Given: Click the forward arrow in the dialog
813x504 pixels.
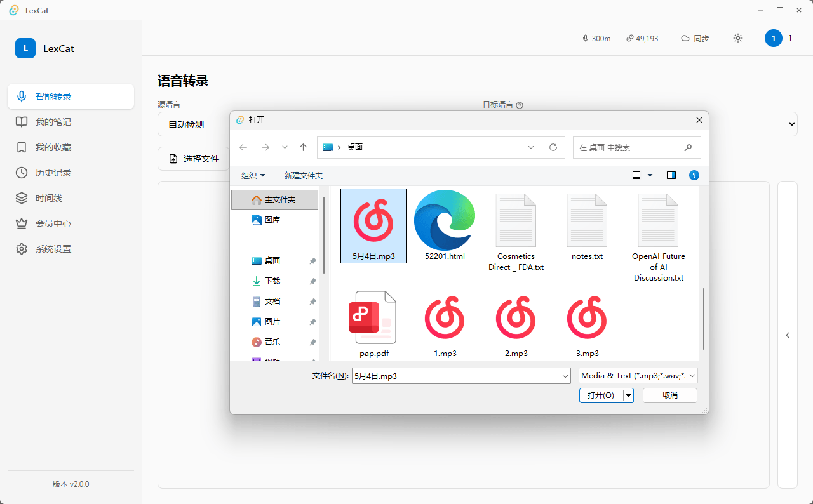Looking at the screenshot, I should pos(265,147).
